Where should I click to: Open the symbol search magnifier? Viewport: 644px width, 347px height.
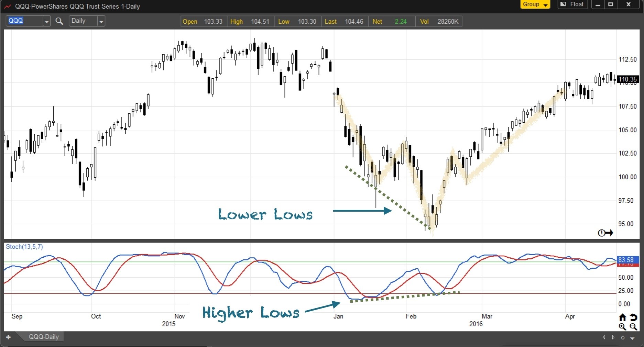coord(59,21)
